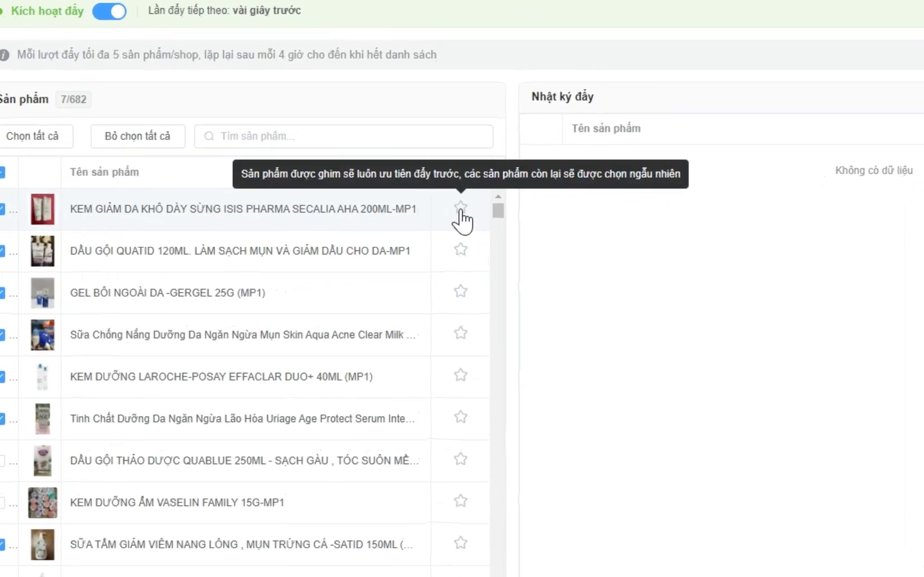The image size is (924, 577).
Task: Pin KEM DƯỠNG ẨM VASELIN FAMILY star
Action: coord(461,501)
